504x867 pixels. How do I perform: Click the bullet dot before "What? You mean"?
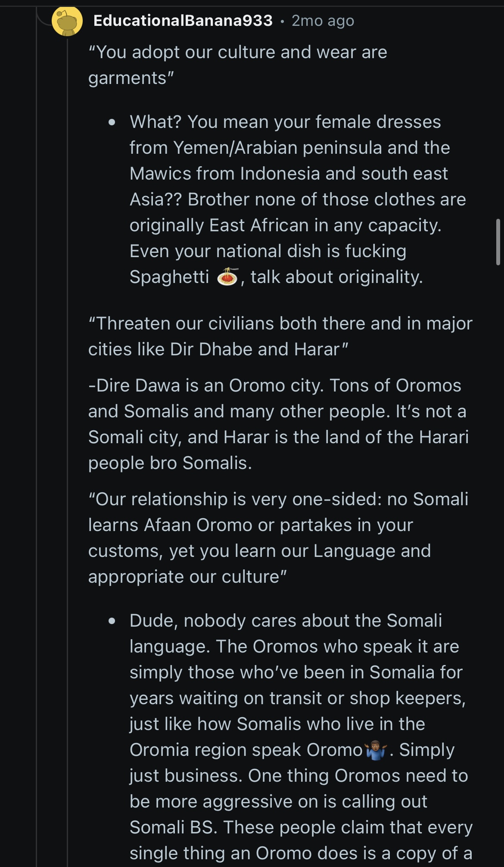click(x=112, y=123)
